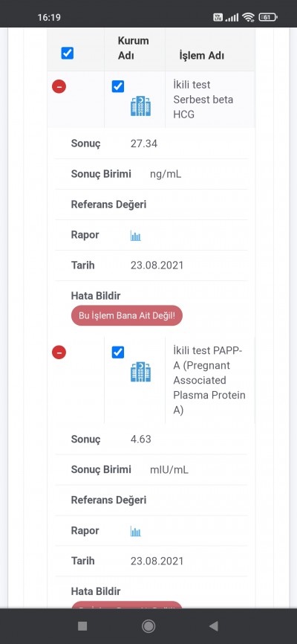Image resolution: width=297 pixels, height=644 pixels.
Task: Toggle the select-all checkbox in header
Action: point(68,54)
